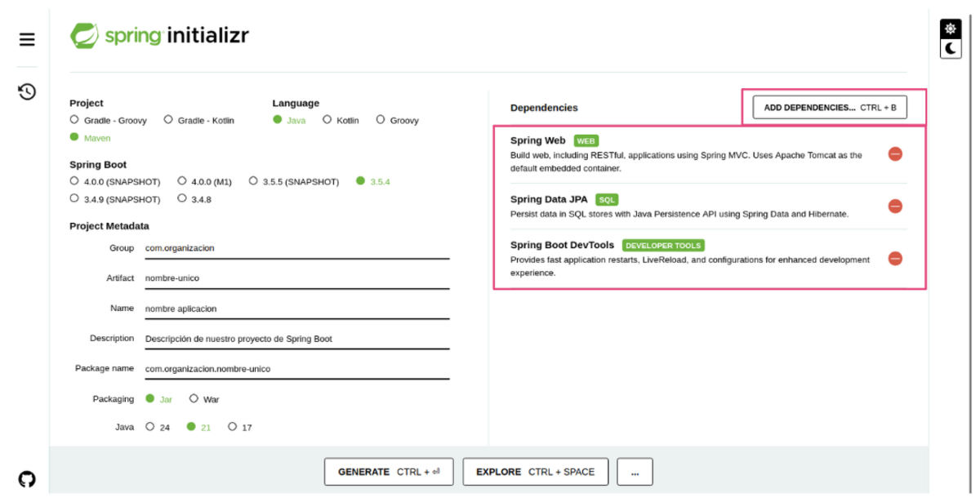This screenshot has width=980, height=502.
Task: Click the Spring Data JPA title
Action: 549,199
